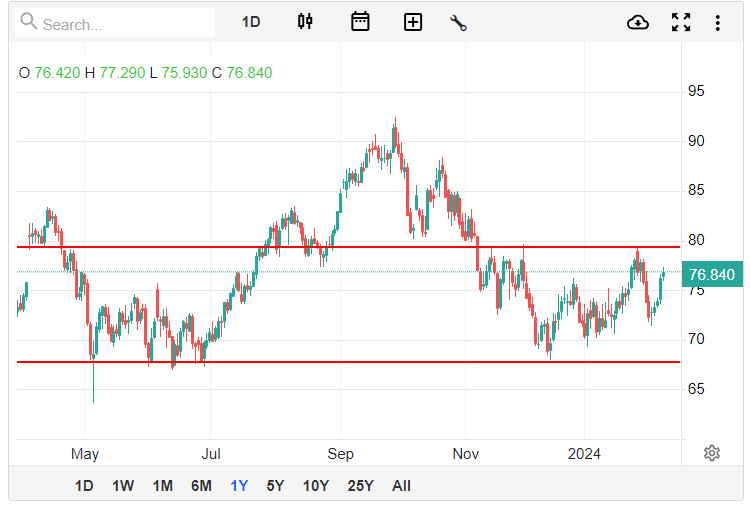Image resolution: width=750 pixels, height=517 pixels.
Task: Select the All time range
Action: pyautogui.click(x=401, y=486)
